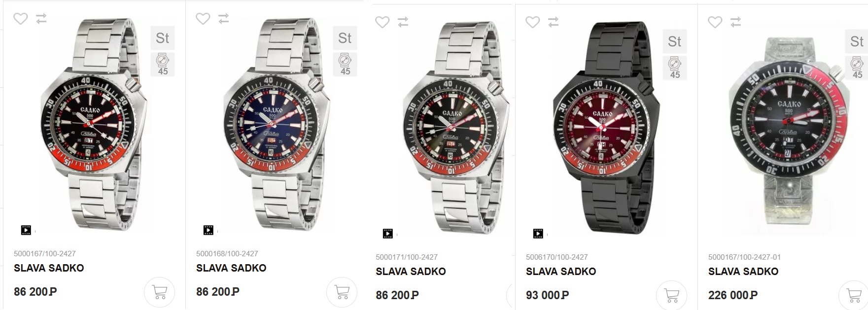The height and width of the screenshot is (310, 868).
Task: Open SLAVA SADKO link for 5000167/100-2427
Action: (x=49, y=268)
